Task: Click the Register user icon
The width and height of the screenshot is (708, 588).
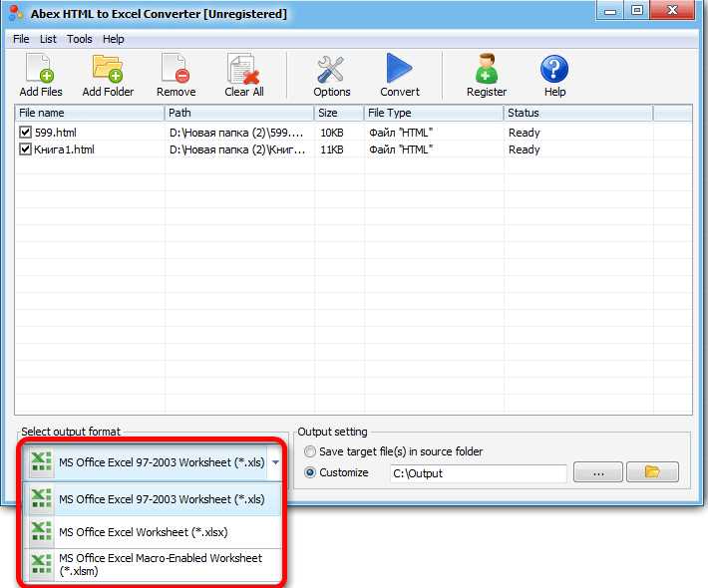Action: pos(487,68)
